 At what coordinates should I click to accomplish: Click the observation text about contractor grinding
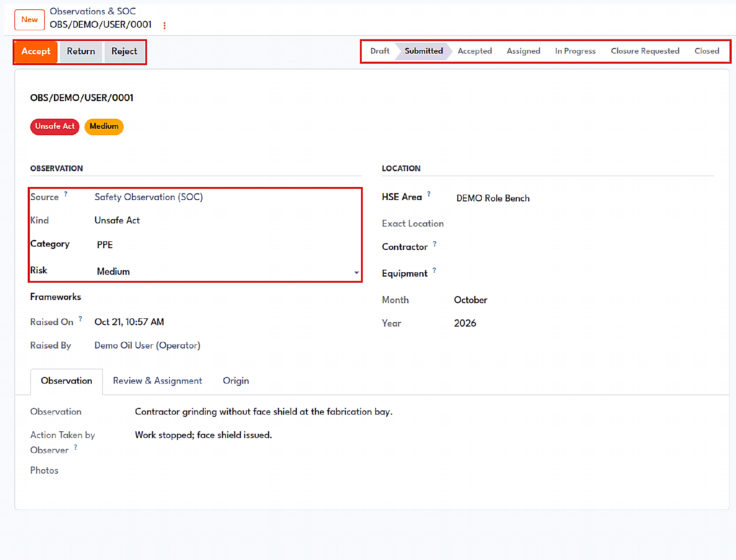[264, 412]
